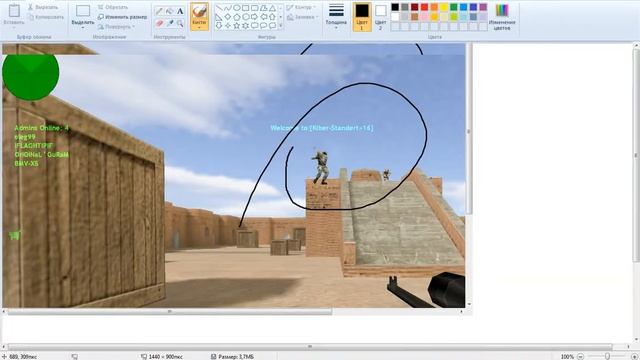Image resolution: width=640 pixels, height=360 pixels.
Task: Open the Paste (Вставить) dropdown arrow
Action: pyautogui.click(x=14, y=27)
